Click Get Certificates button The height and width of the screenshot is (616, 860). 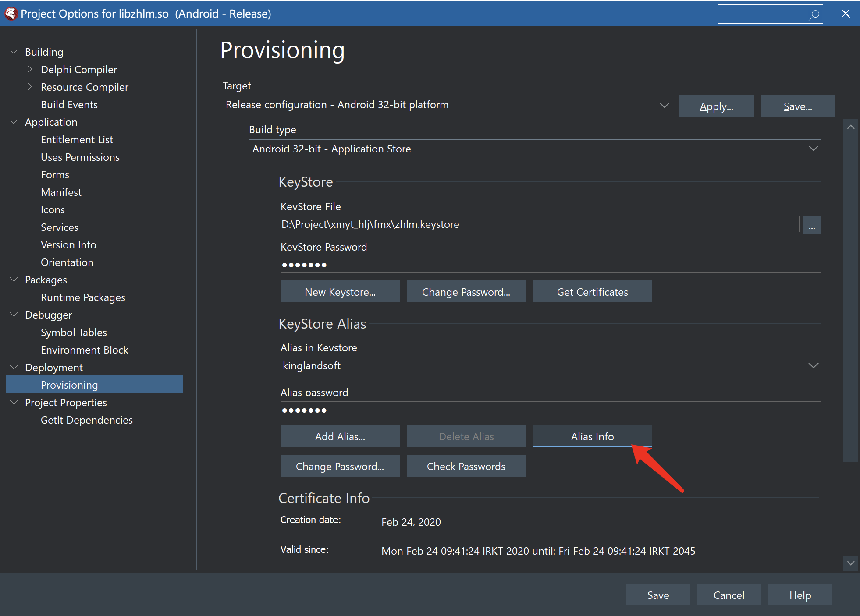click(x=593, y=291)
